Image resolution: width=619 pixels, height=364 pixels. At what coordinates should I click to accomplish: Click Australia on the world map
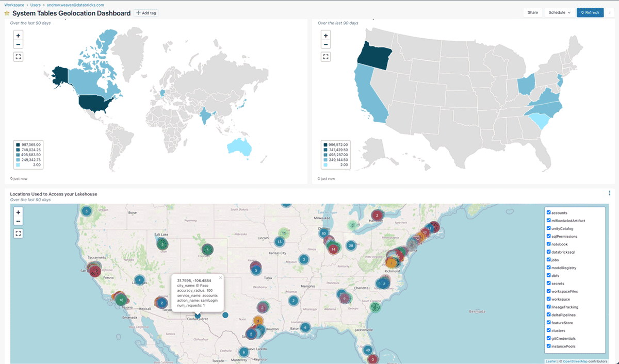(x=239, y=146)
